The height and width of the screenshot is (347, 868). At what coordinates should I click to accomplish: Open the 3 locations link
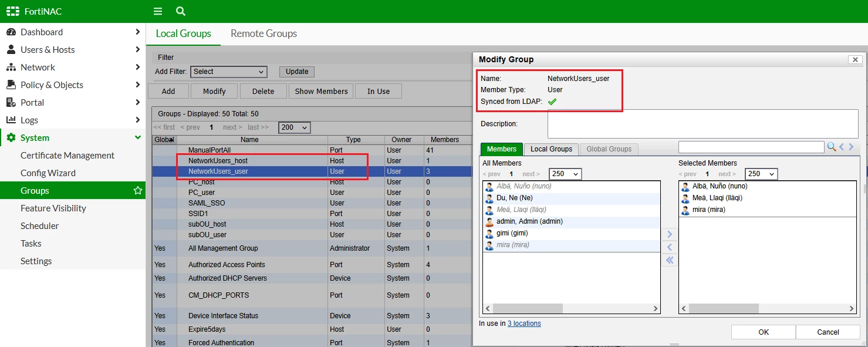click(524, 324)
